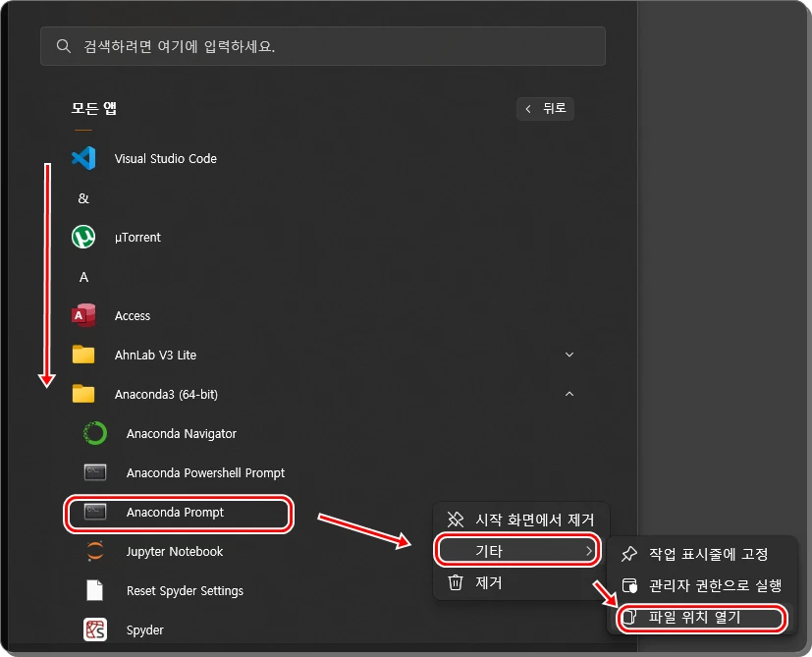Image resolution: width=812 pixels, height=657 pixels.
Task: Select 관리자 권한으로 실행 entry
Action: click(x=702, y=585)
